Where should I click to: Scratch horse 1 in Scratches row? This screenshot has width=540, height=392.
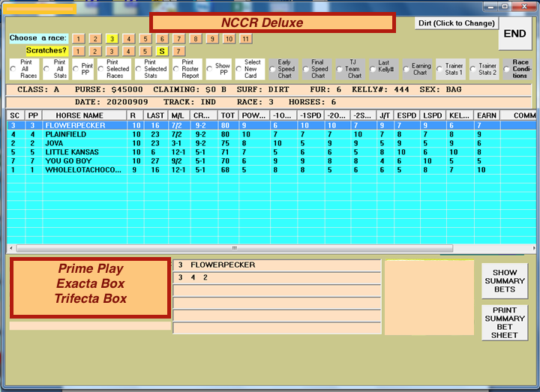tap(79, 51)
